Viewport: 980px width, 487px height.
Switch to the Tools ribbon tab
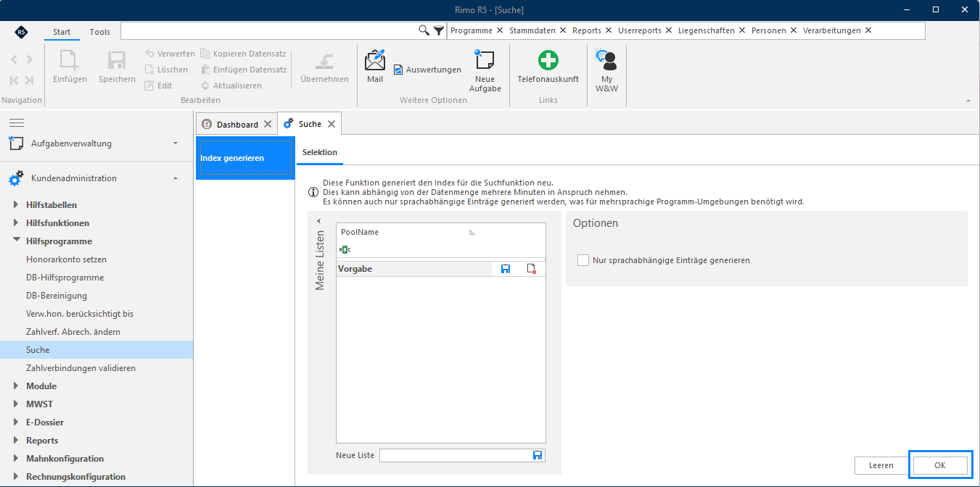pos(100,32)
